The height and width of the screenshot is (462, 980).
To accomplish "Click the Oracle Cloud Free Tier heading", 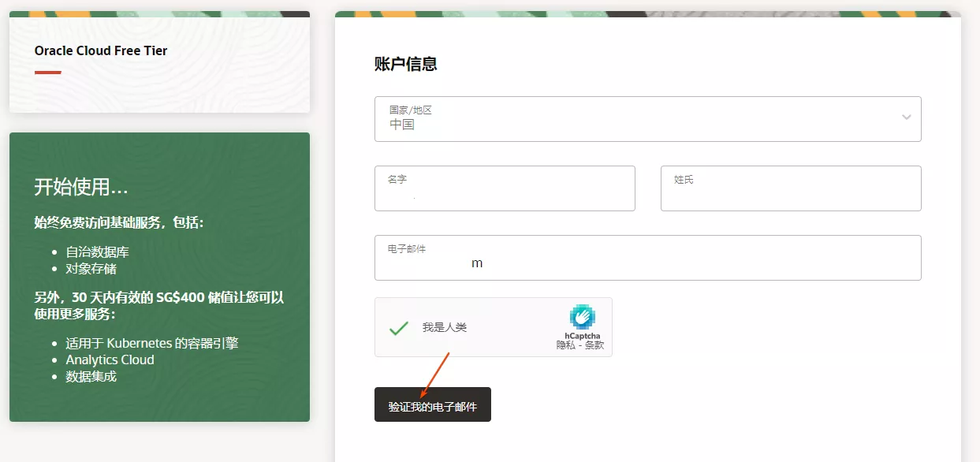I will (100, 50).
